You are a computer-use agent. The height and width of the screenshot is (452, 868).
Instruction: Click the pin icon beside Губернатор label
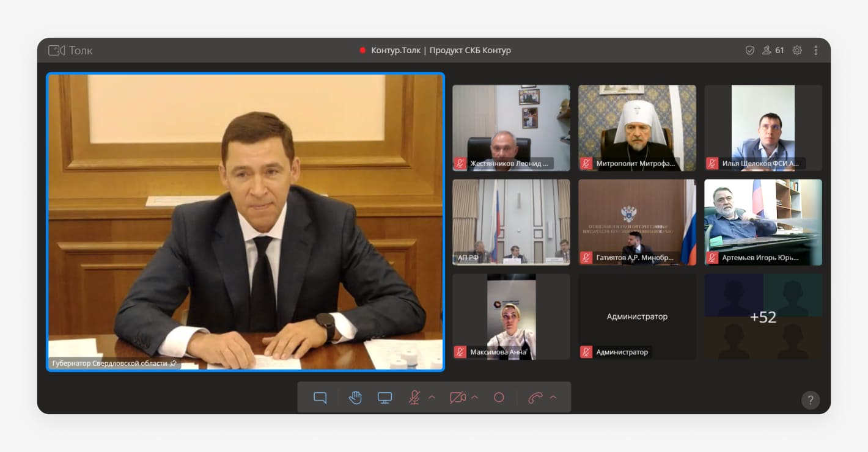[x=174, y=363]
